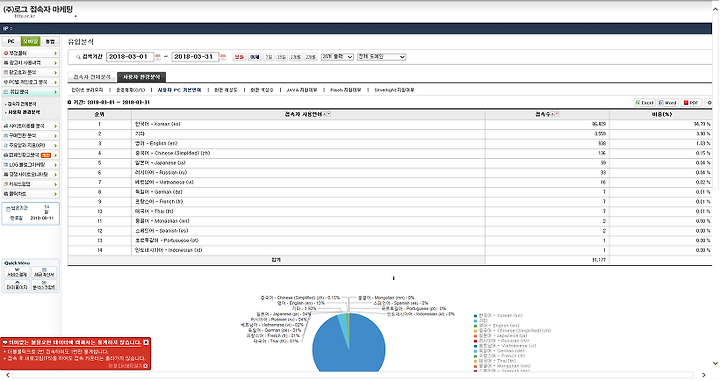Click the 광고효과 분석 sidebar icon
The image size is (720, 381).
pyautogui.click(x=6, y=73)
